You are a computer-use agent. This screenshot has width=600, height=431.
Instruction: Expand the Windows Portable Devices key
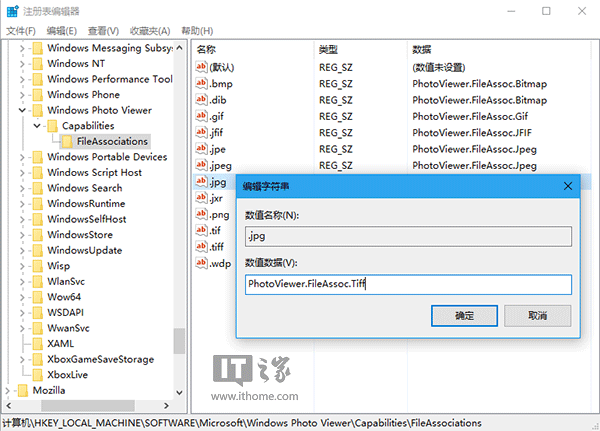click(22, 157)
